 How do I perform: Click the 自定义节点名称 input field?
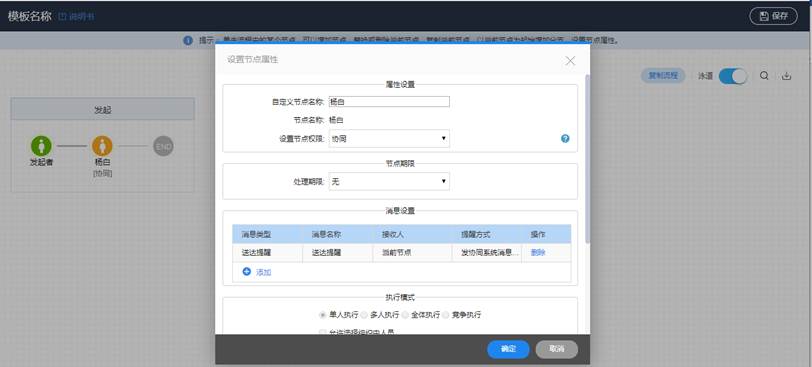389,102
